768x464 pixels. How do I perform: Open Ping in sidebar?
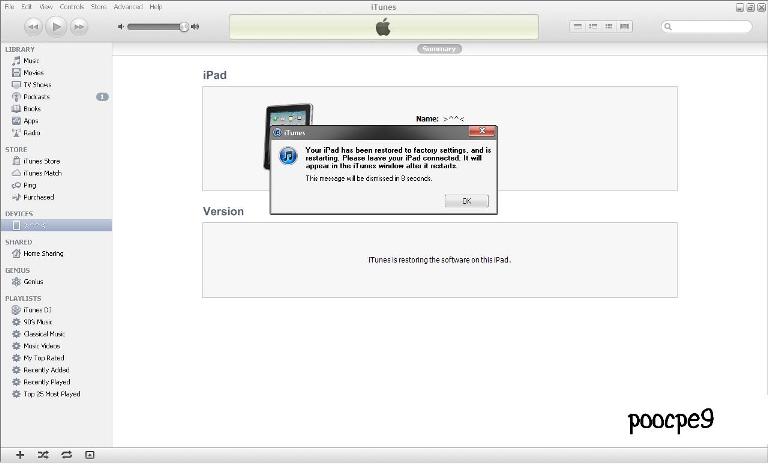30,185
